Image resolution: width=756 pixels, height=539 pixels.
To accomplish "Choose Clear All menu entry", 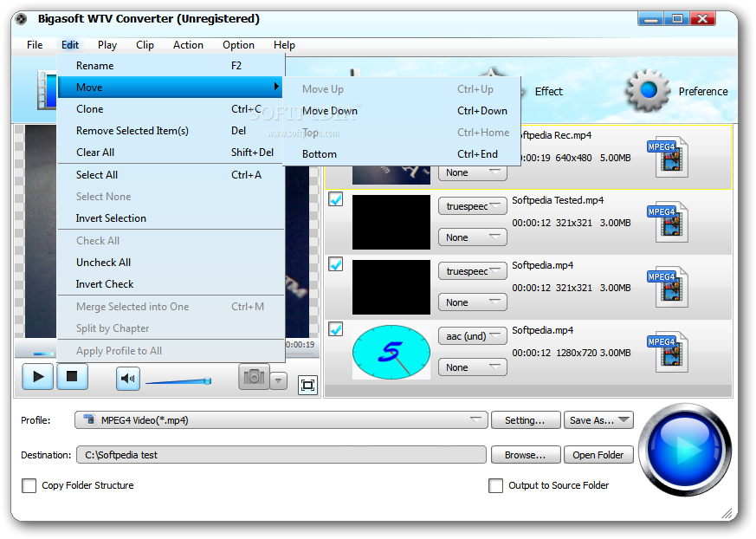I will (x=171, y=153).
